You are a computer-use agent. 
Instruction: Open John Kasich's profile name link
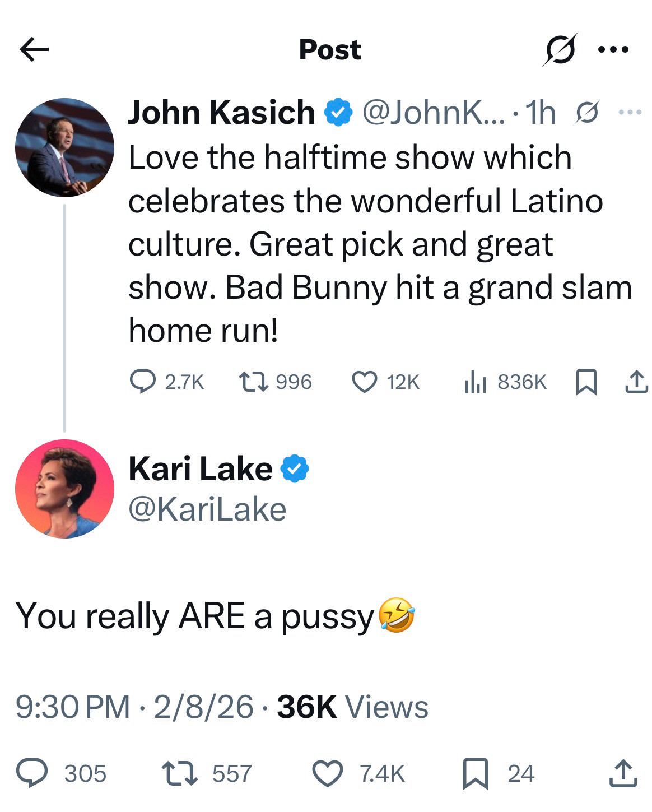click(221, 113)
